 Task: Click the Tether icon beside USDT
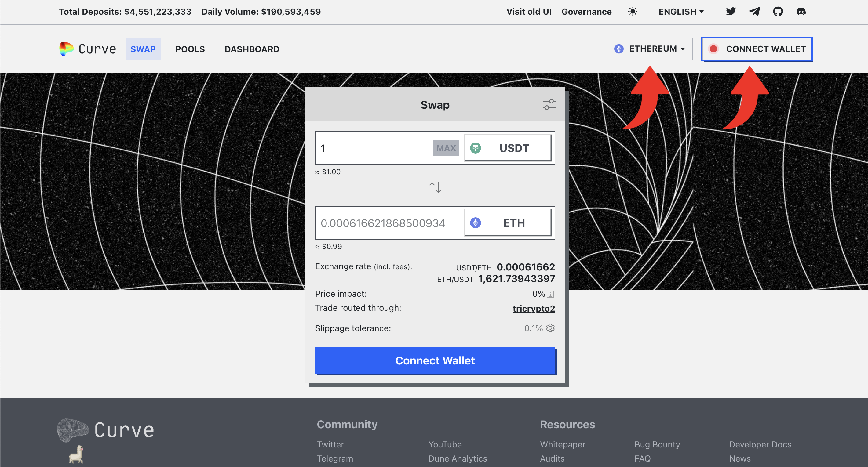tap(475, 148)
